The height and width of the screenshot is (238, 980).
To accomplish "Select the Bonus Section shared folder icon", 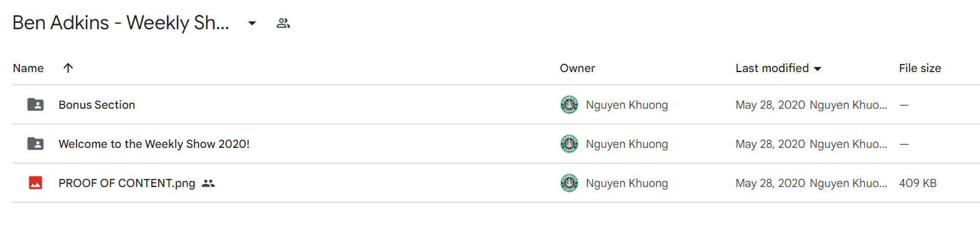I will pos(35,104).
